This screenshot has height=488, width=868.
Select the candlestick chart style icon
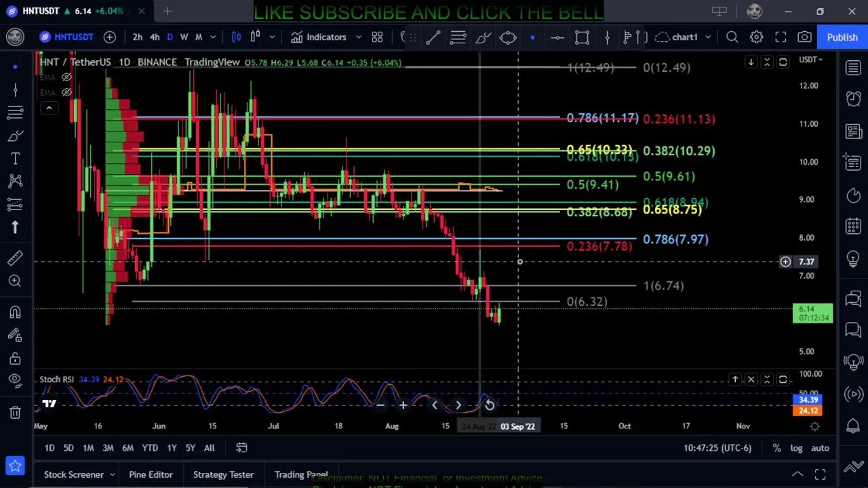(x=236, y=37)
